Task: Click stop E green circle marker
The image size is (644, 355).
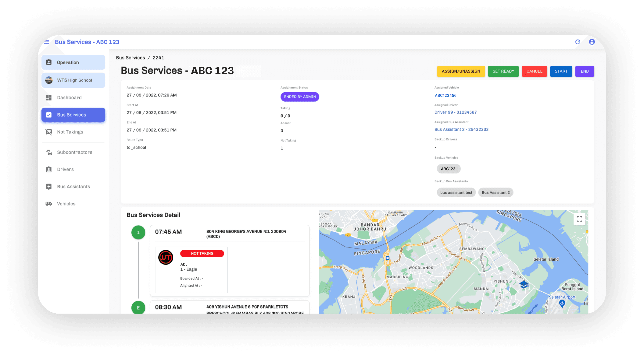Action: (x=138, y=308)
